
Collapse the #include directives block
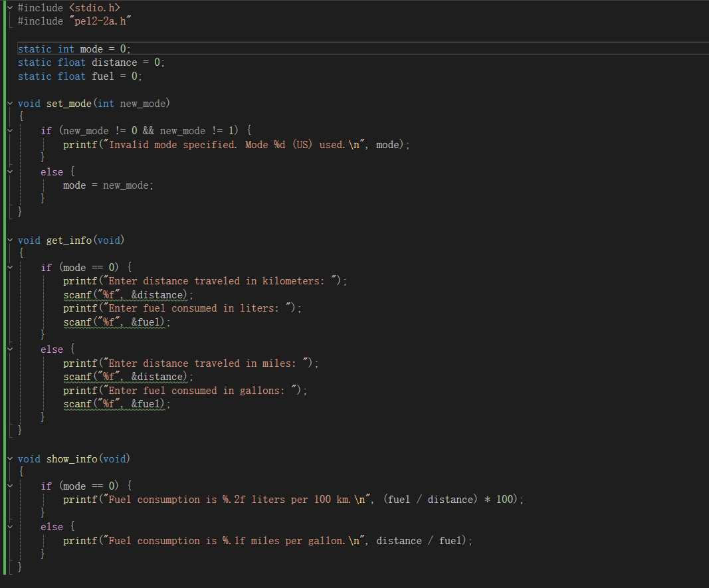point(10,8)
